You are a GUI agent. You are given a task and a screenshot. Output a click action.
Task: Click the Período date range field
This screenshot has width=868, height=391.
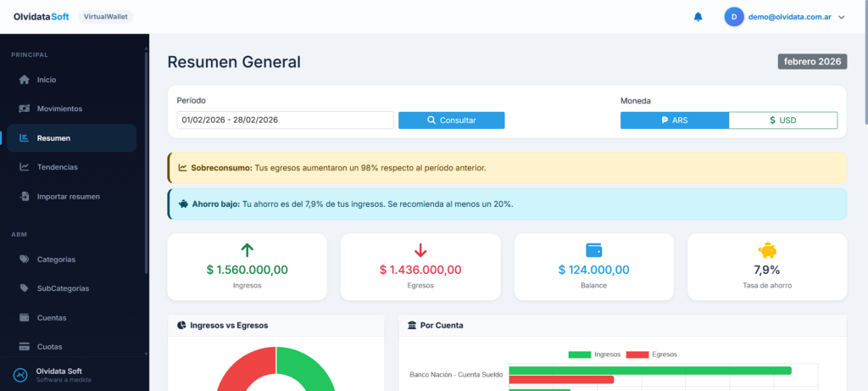click(285, 120)
